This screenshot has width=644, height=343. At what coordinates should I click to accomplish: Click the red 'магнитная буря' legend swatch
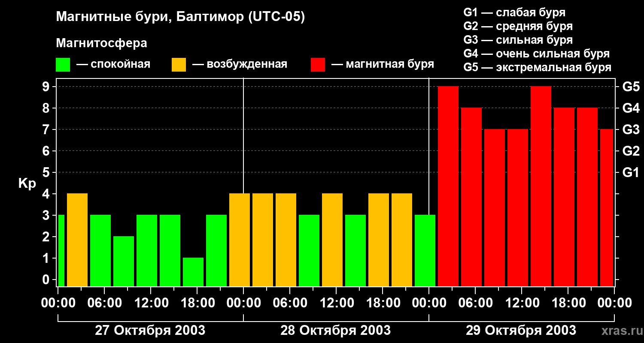pos(318,65)
